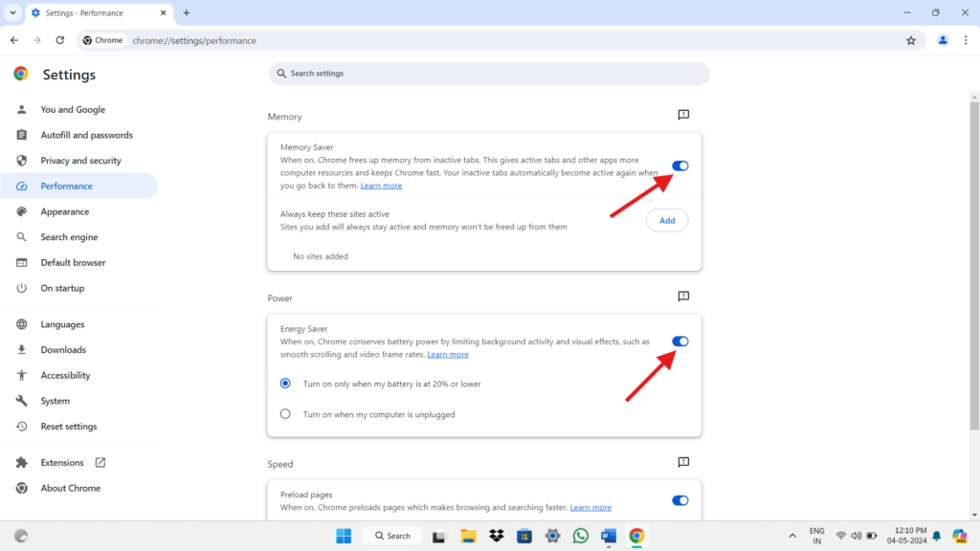
Task: Toggle Preload pages switch
Action: pyautogui.click(x=680, y=500)
